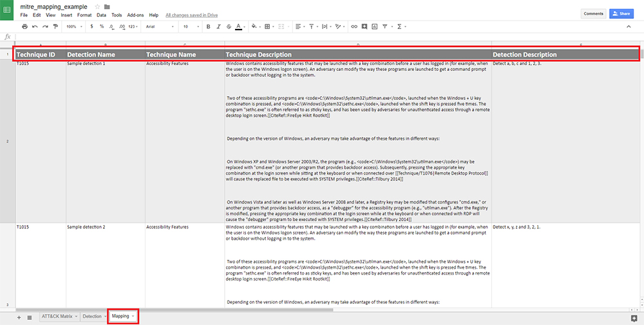Open the font size 10 dropdown

point(191,26)
